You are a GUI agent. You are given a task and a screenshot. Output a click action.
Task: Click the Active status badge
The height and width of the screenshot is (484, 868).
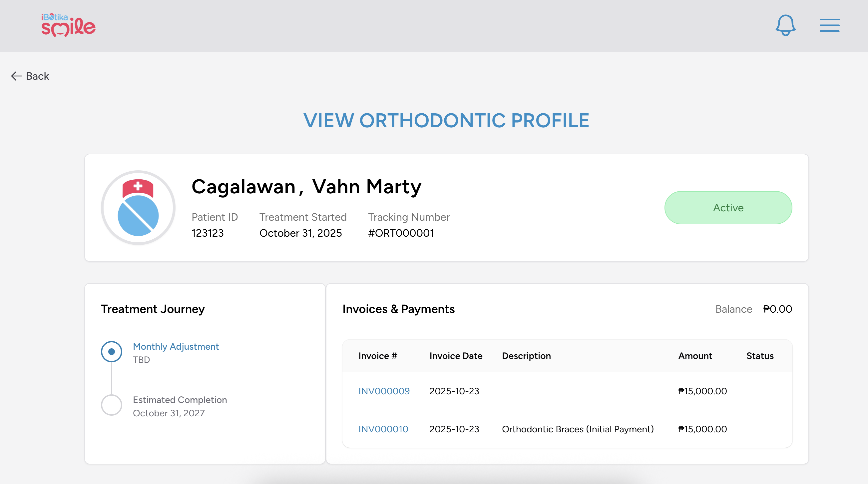[728, 208]
